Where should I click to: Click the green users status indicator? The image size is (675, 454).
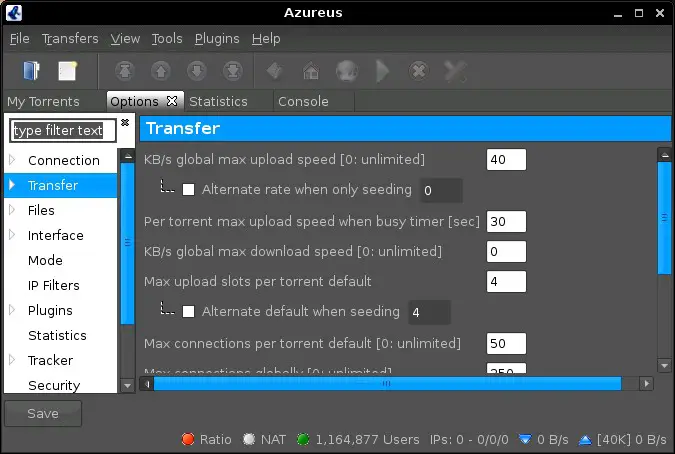click(x=303, y=439)
